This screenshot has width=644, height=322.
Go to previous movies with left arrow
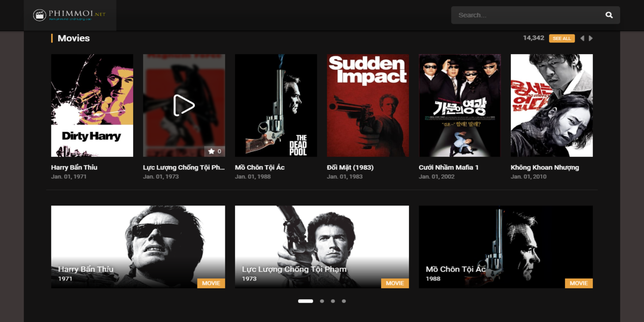(582, 39)
